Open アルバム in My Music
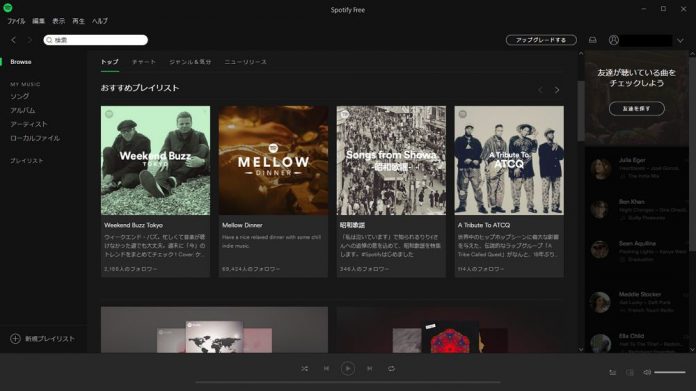 [x=23, y=110]
